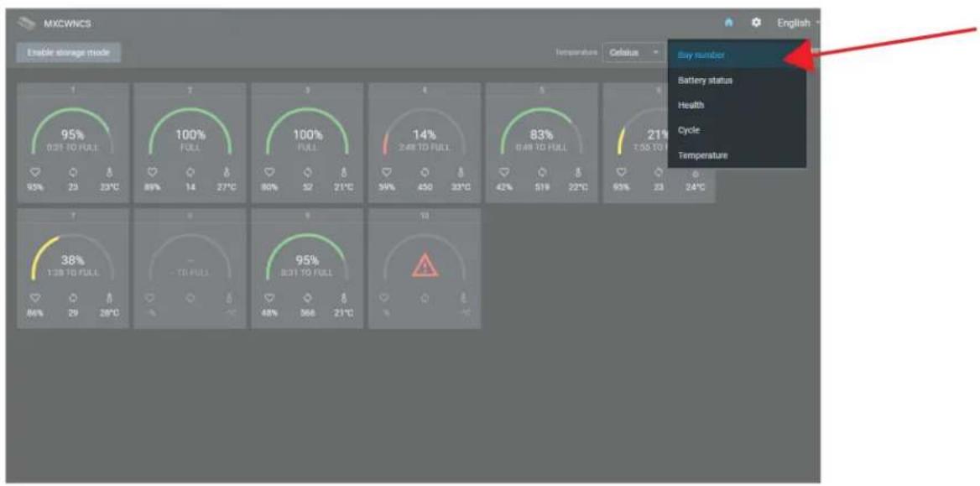
Task: Click the 21% yellow gauge in bay 6
Action: click(x=642, y=131)
